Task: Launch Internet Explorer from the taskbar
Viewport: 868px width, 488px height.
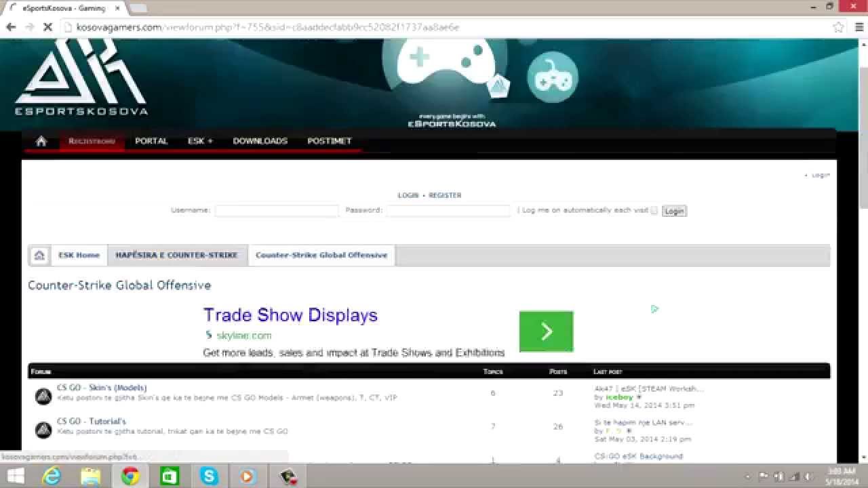Action: [x=52, y=476]
